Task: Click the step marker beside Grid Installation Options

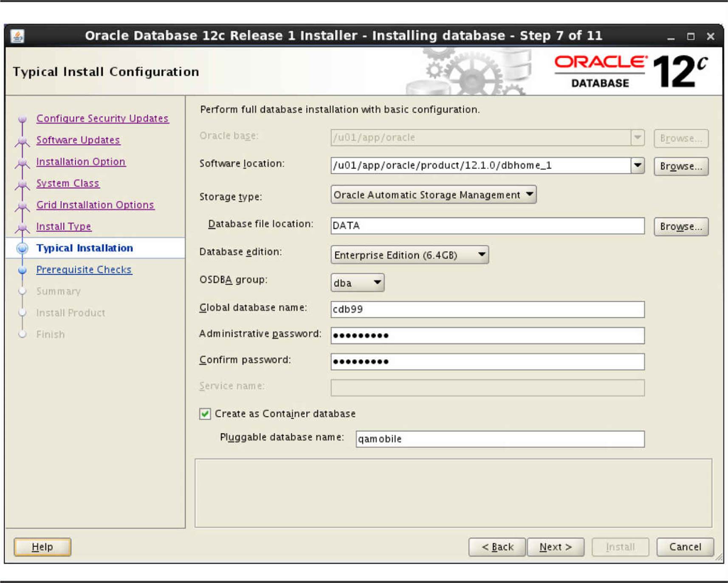Action: coord(23,206)
